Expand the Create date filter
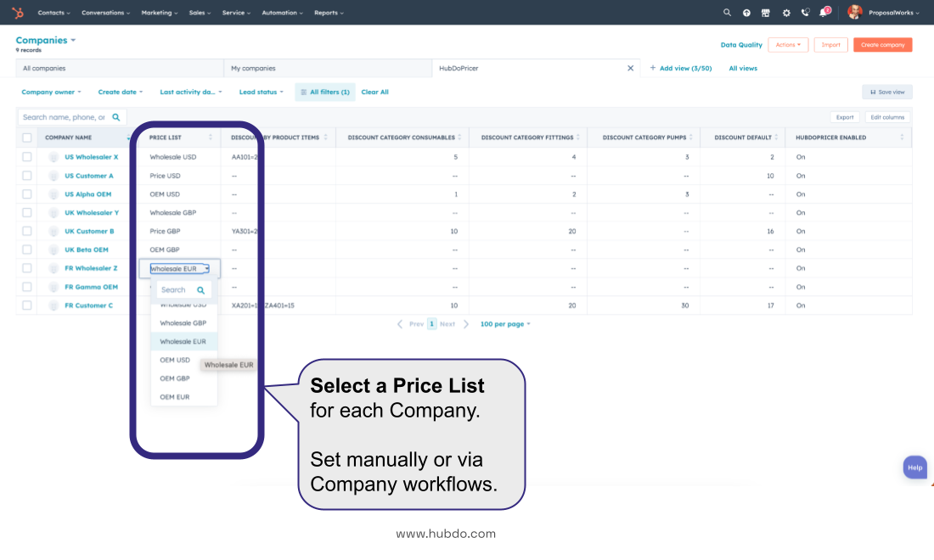Viewport: 934px width, 560px height. tap(121, 92)
